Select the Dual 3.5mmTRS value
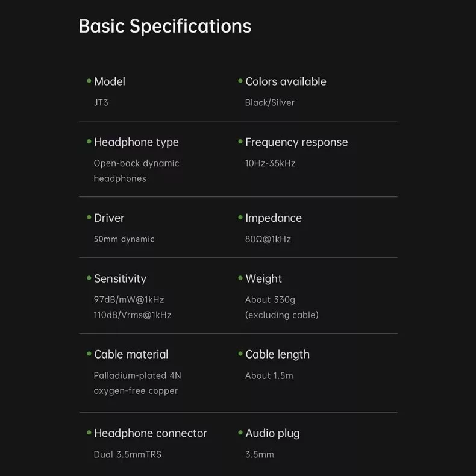Image resolution: width=476 pixels, height=476 pixels. 127,454
